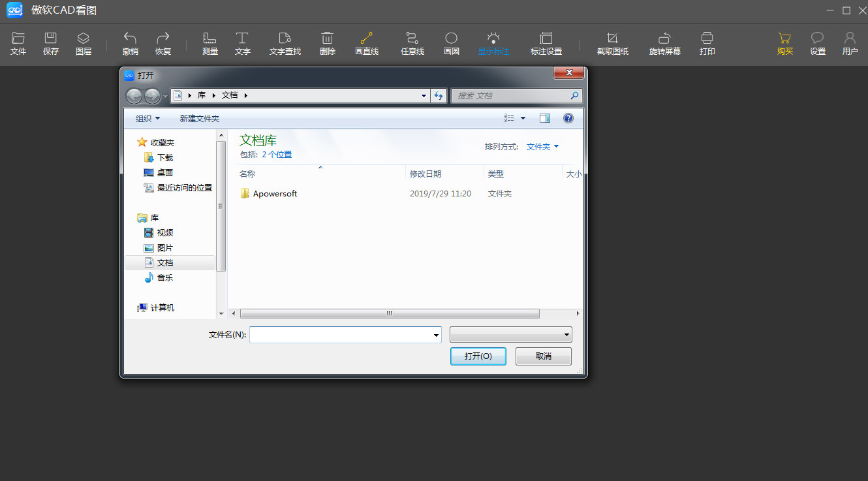Screen dimensions: 868x481
Task: Click the search magnifier icon
Action: pos(574,95)
